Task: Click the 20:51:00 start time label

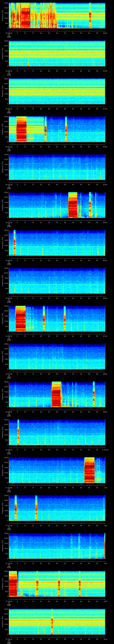Action: pos(9,147)
